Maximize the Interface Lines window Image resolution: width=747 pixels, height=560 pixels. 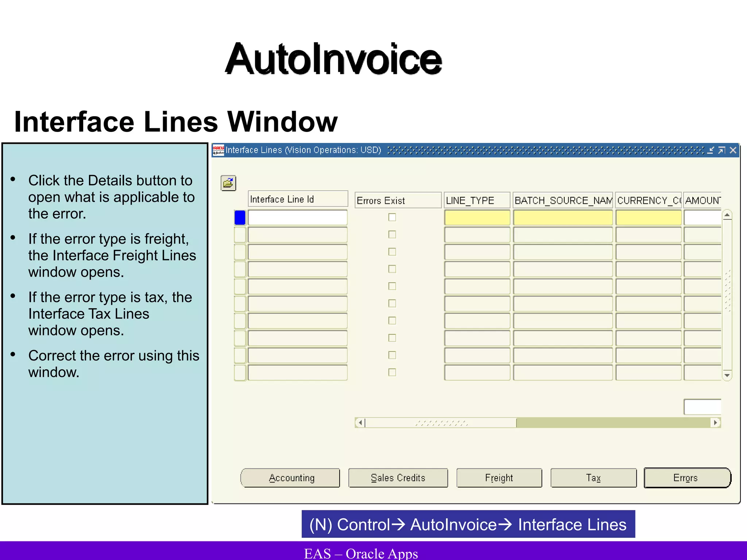coord(721,150)
